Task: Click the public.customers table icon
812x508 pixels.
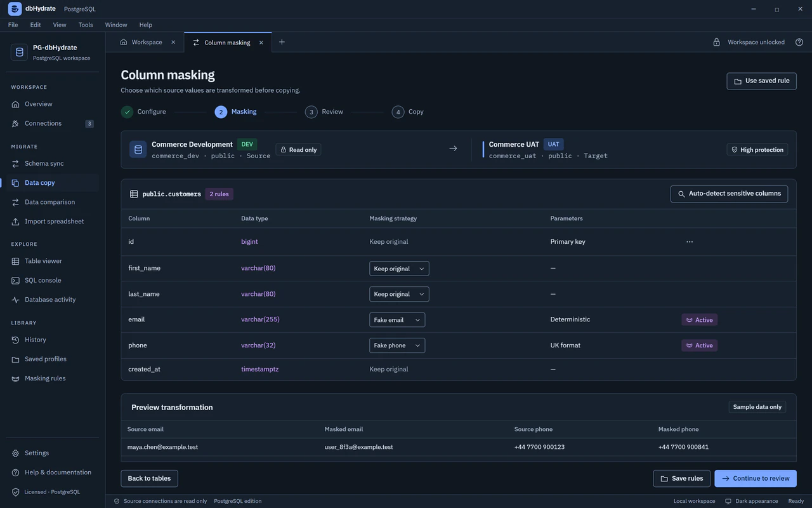Action: coord(134,194)
